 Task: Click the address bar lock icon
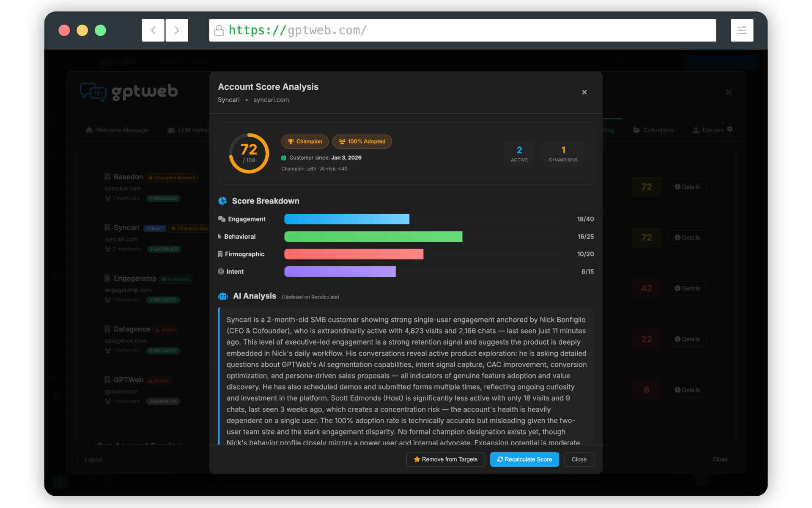(219, 30)
